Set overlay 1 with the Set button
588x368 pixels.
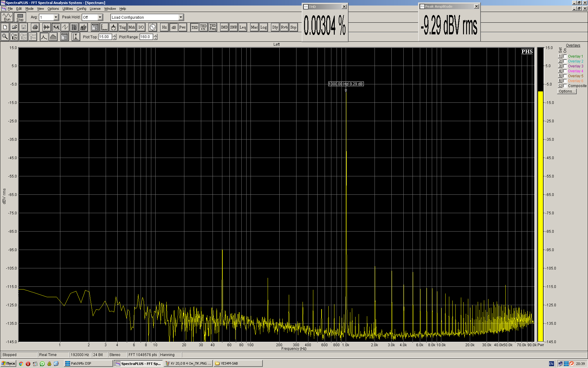(560, 56)
